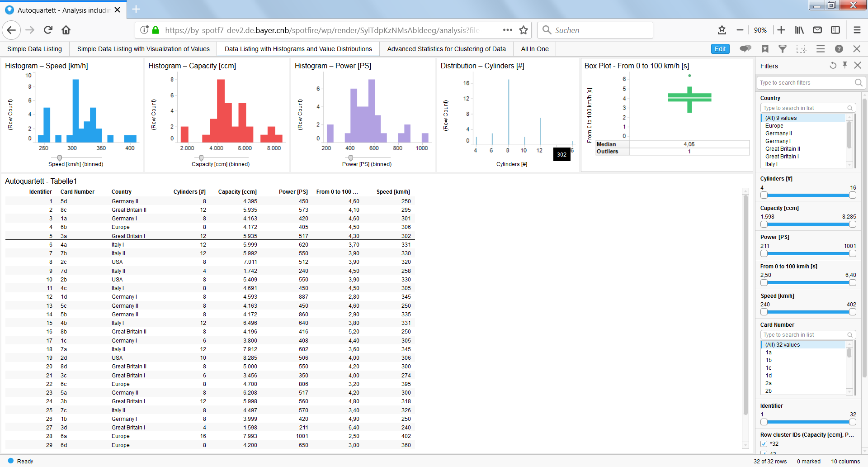
Task: Click the marking selection dashed-rectangle icon
Action: pyautogui.click(x=801, y=49)
